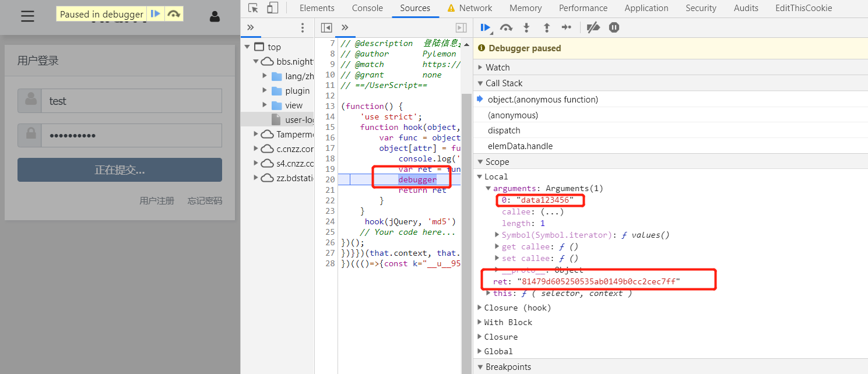Select the inspect element tool

[253, 8]
